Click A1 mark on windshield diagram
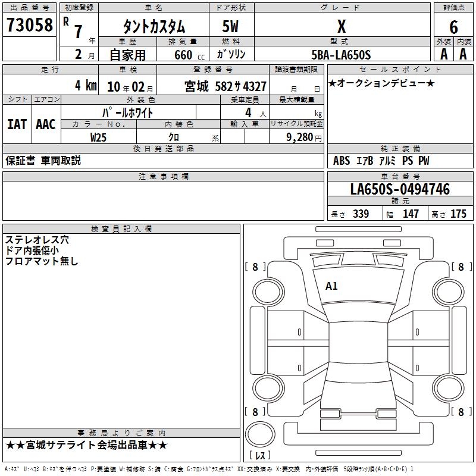The height and width of the screenshot is (476, 476). pos(331,286)
